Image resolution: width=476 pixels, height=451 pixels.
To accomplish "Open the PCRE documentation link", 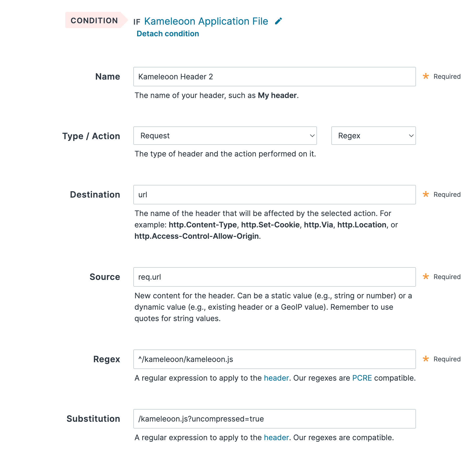I will tap(362, 378).
